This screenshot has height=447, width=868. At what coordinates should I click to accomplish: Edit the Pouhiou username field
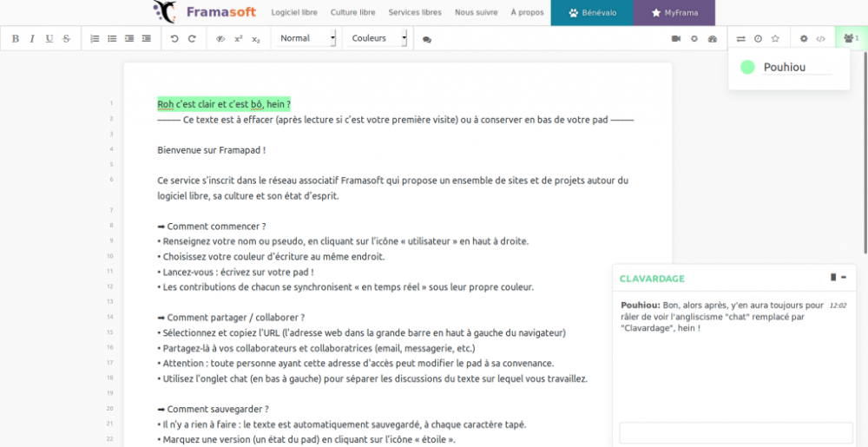coord(797,68)
